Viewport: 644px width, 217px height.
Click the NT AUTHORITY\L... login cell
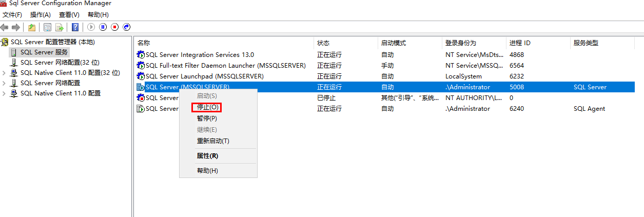(x=474, y=97)
